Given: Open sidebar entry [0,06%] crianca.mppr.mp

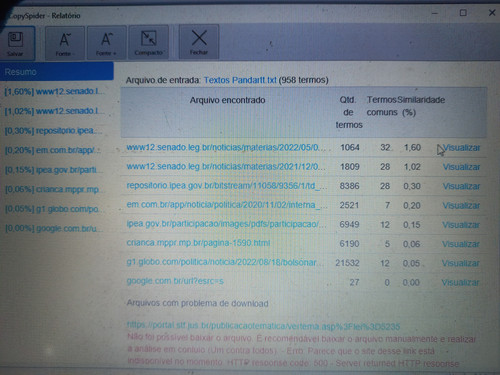Looking at the screenshot, I should point(53,189).
